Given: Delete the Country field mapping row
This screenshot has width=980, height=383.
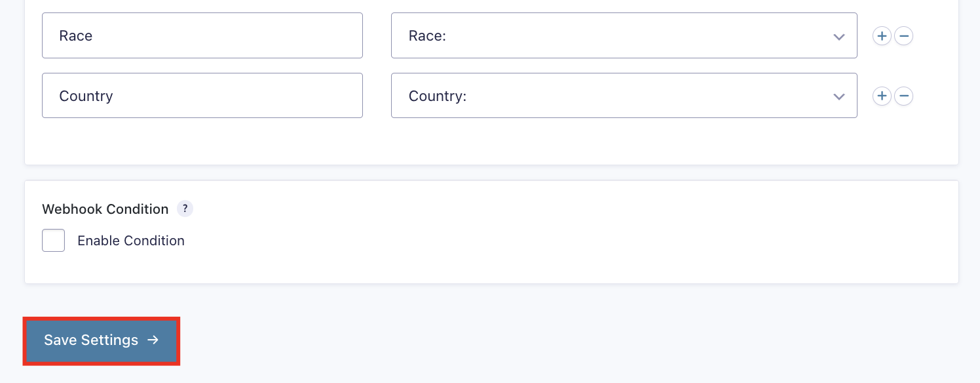Looking at the screenshot, I should click(x=903, y=96).
